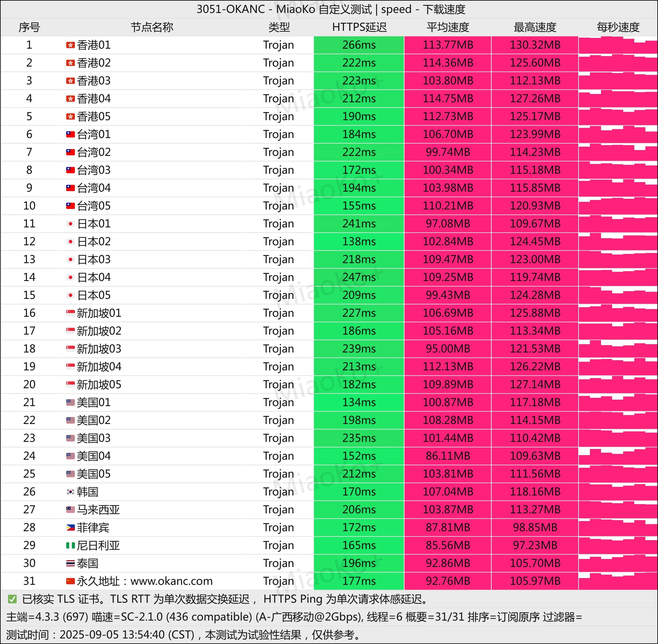The image size is (658, 644).
Task: Click the 节点名称 column header
Action: (152, 27)
